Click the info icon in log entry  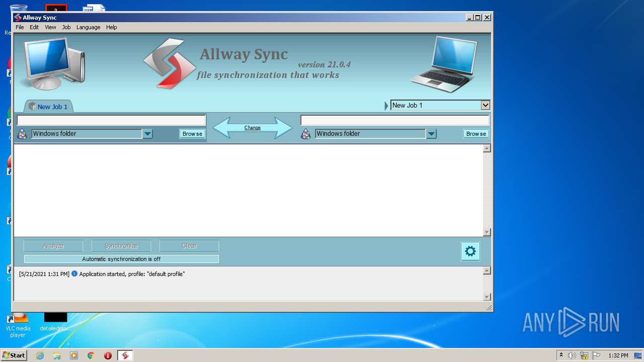(x=74, y=274)
